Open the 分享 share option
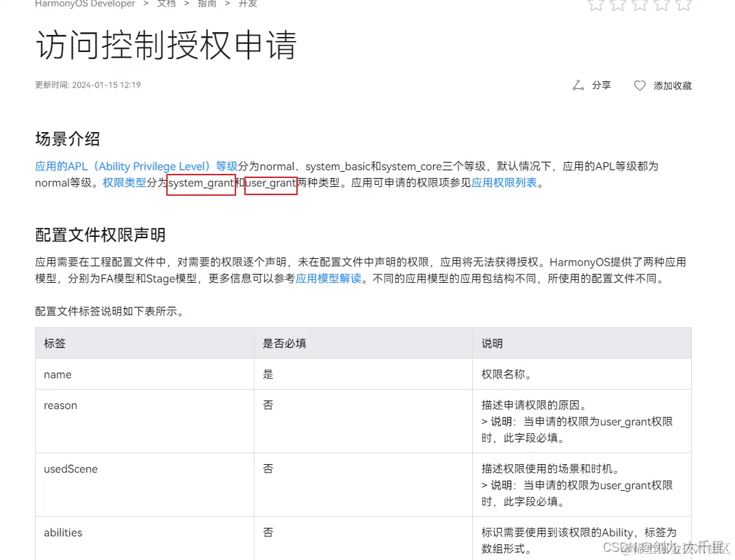Viewport: 735px width, 560px height. click(x=601, y=86)
